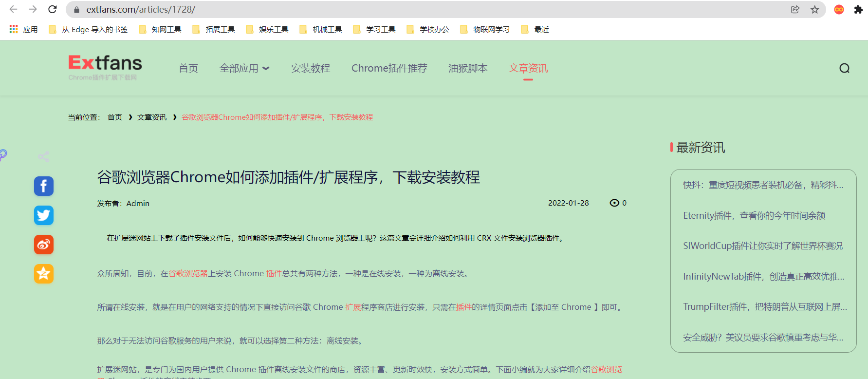This screenshot has width=868, height=379.
Task: Open the 机械工具 bookmark folder
Action: tap(321, 29)
